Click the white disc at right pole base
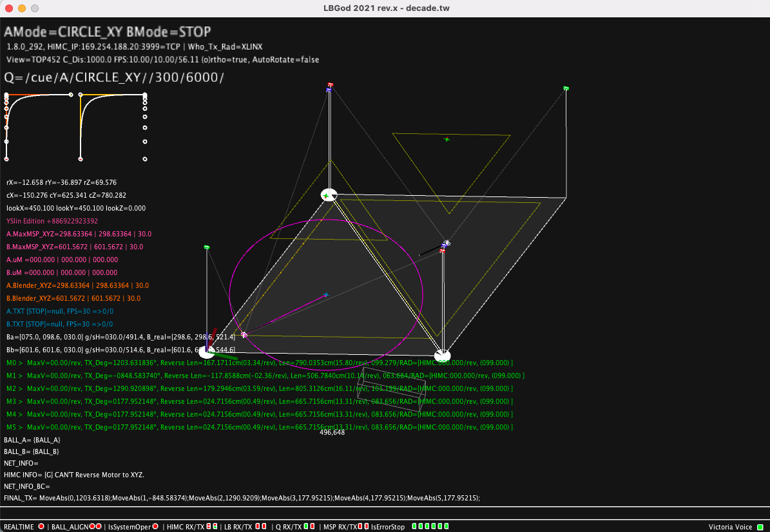The height and width of the screenshot is (532, 770). point(443,356)
